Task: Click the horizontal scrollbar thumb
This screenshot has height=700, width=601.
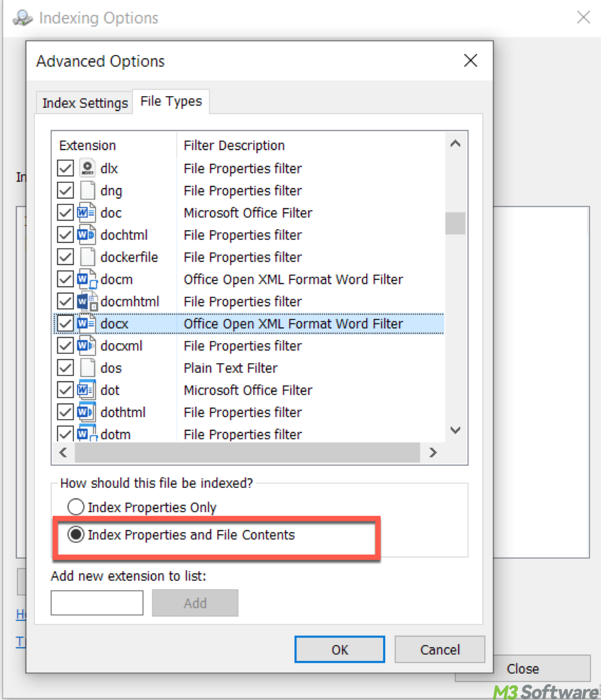Action: (x=247, y=452)
